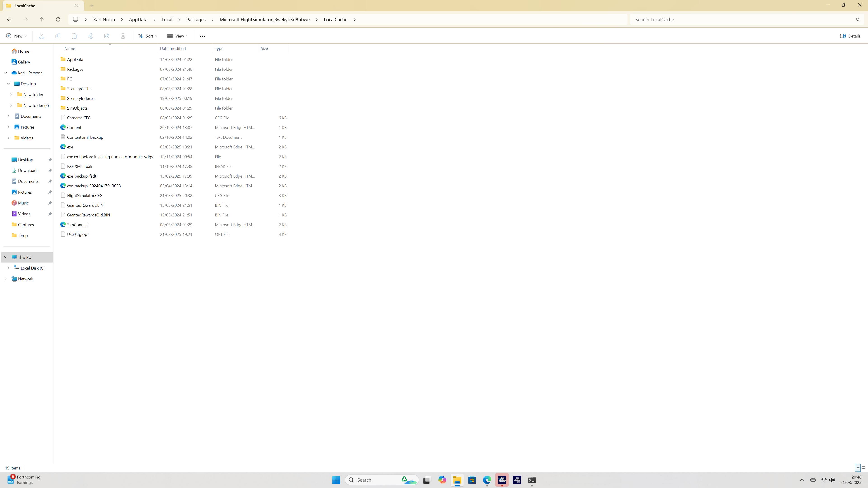
Task: Click the search magnifier icon
Action: pos(858,19)
